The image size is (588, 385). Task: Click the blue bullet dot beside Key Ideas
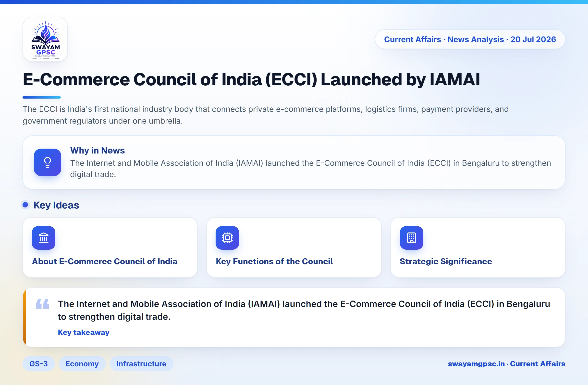click(25, 205)
